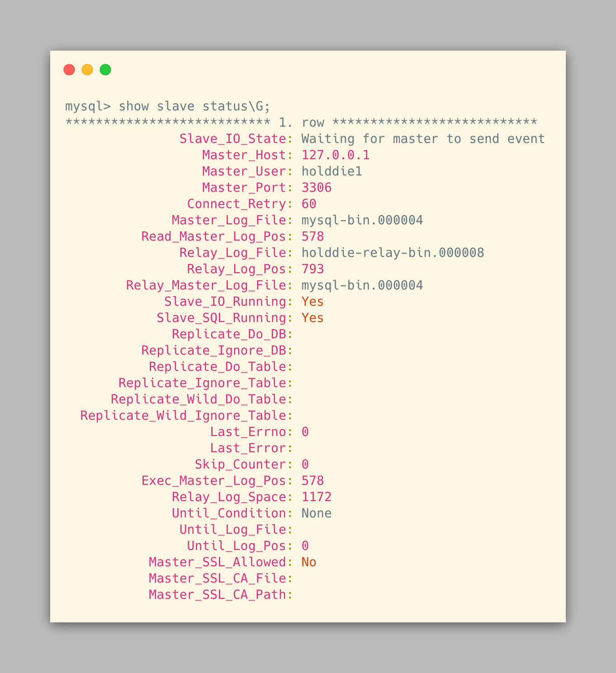This screenshot has width=616, height=673.
Task: Click the Until_Condition value None
Action: coord(317,513)
